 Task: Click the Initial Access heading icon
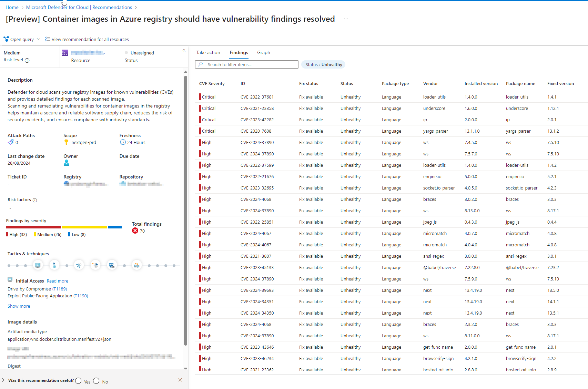coord(10,280)
